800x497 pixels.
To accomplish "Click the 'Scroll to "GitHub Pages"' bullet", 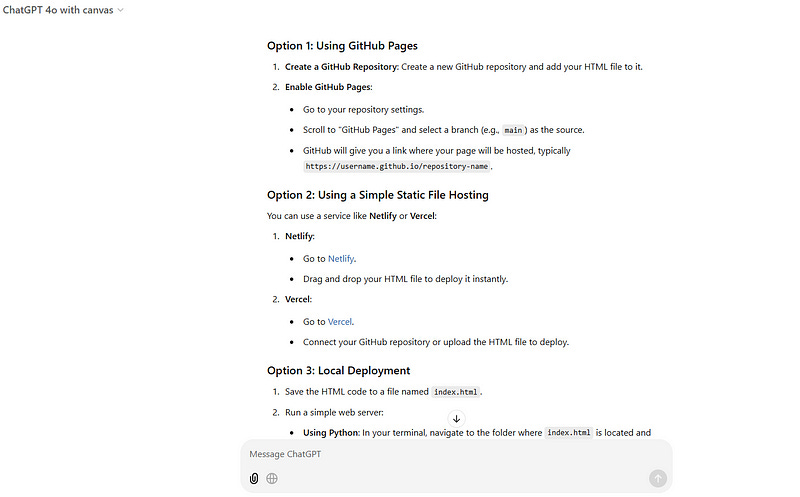I will click(443, 130).
